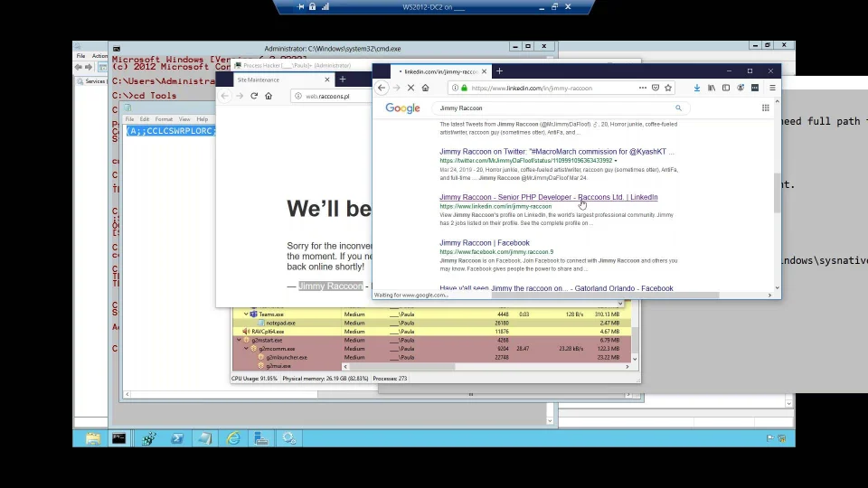Screen dimensions: 868x488
Task: Select g2mui.exe in Process Hacker
Action: (278, 366)
